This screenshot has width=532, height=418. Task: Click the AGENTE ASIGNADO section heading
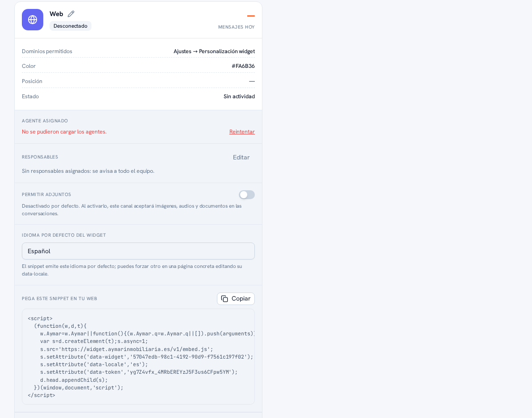[45, 121]
